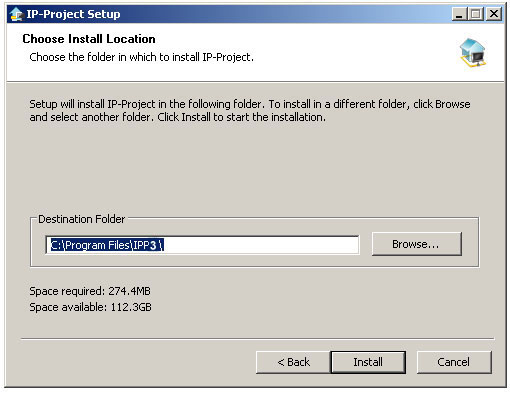Cancel the IP-Project setup
The width and height of the screenshot is (510, 393).
(454, 362)
